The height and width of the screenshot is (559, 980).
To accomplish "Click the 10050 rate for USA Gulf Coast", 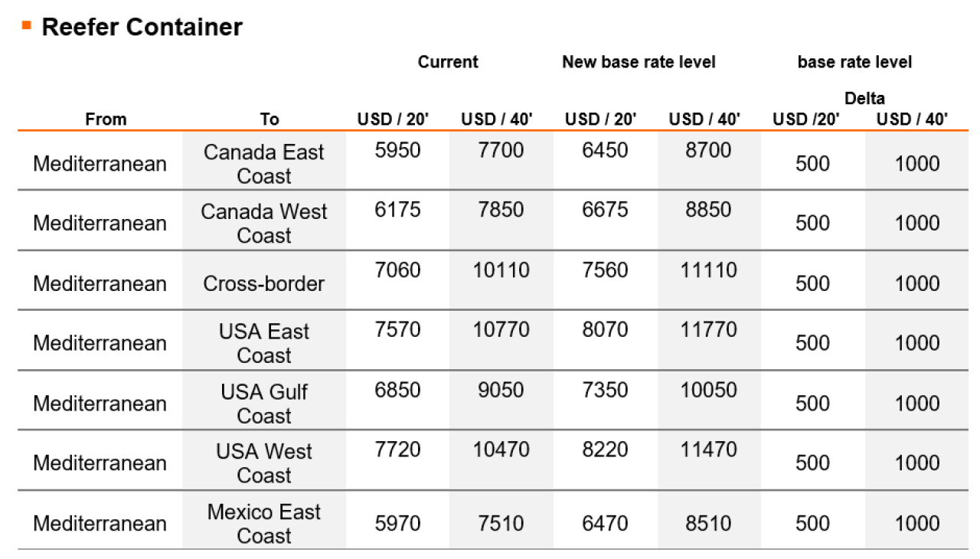I will (x=709, y=390).
